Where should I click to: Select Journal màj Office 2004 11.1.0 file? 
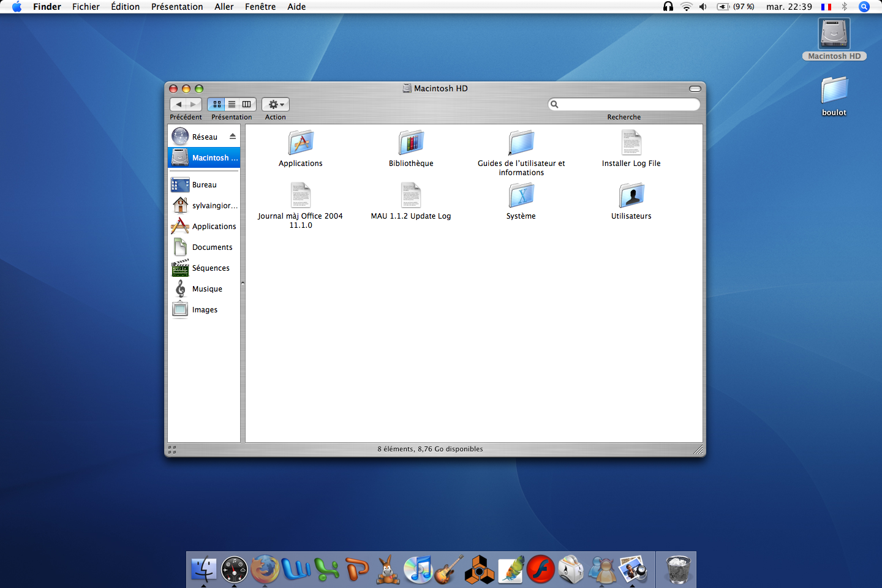point(301,195)
